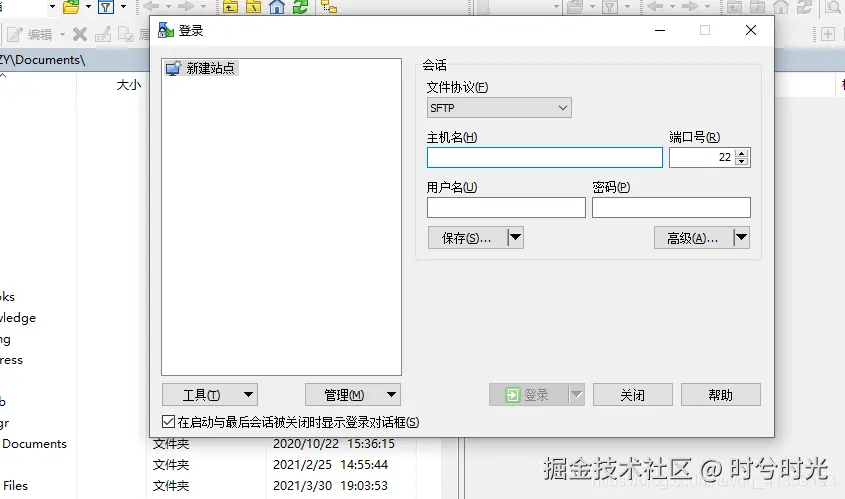The height and width of the screenshot is (499, 845).
Task: Open dropdown arrow next to left filter icon
Action: (123, 7)
